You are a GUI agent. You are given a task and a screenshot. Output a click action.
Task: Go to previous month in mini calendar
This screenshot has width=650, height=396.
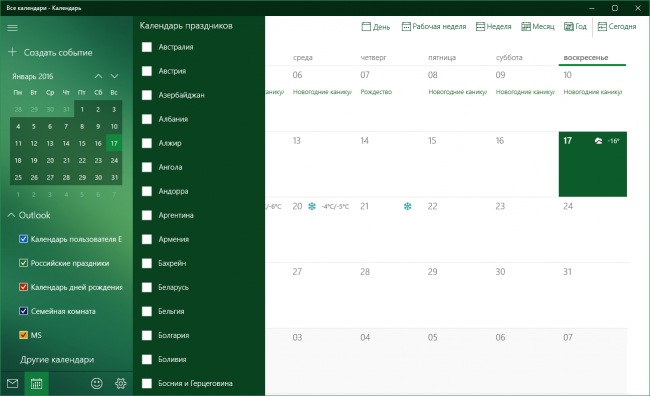tap(98, 76)
